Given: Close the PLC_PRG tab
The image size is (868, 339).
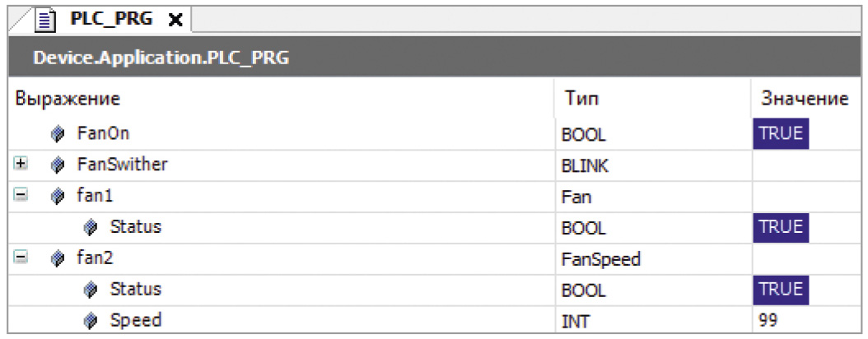Looking at the screenshot, I should pyautogui.click(x=175, y=21).
